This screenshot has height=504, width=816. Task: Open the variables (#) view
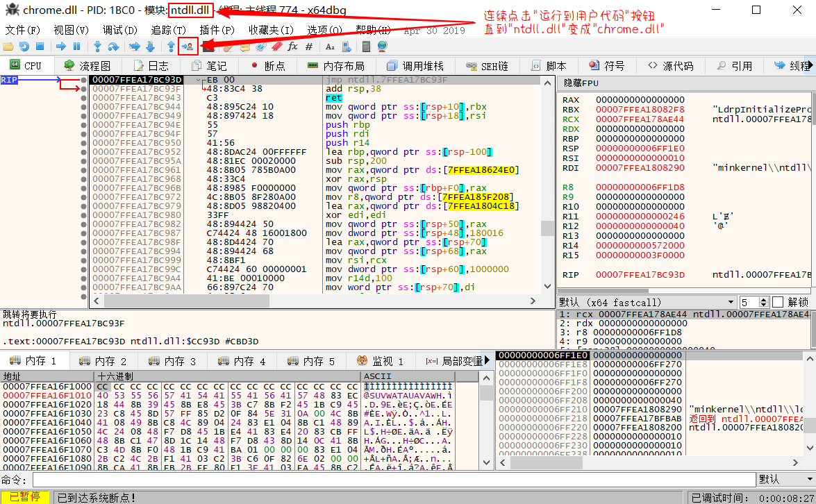(309, 47)
